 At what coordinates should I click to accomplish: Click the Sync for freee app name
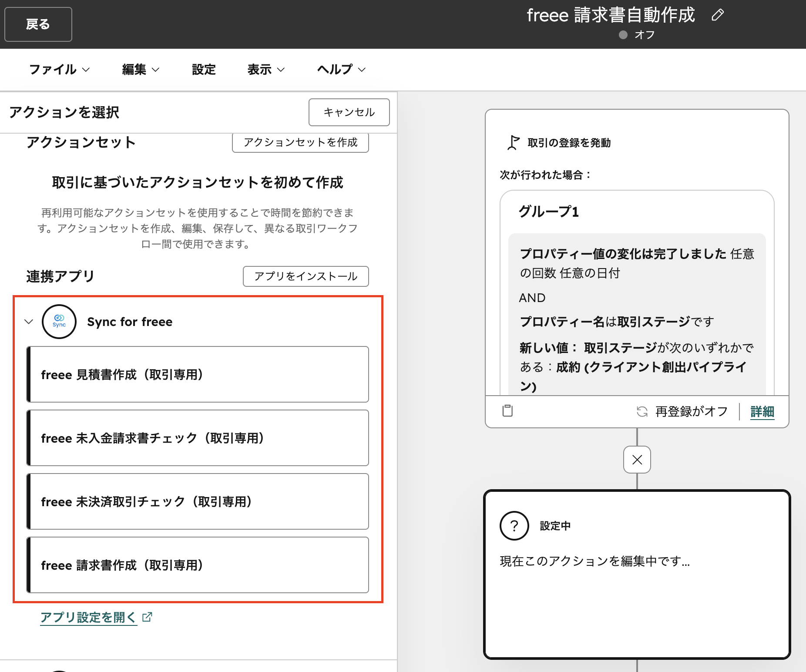click(130, 322)
